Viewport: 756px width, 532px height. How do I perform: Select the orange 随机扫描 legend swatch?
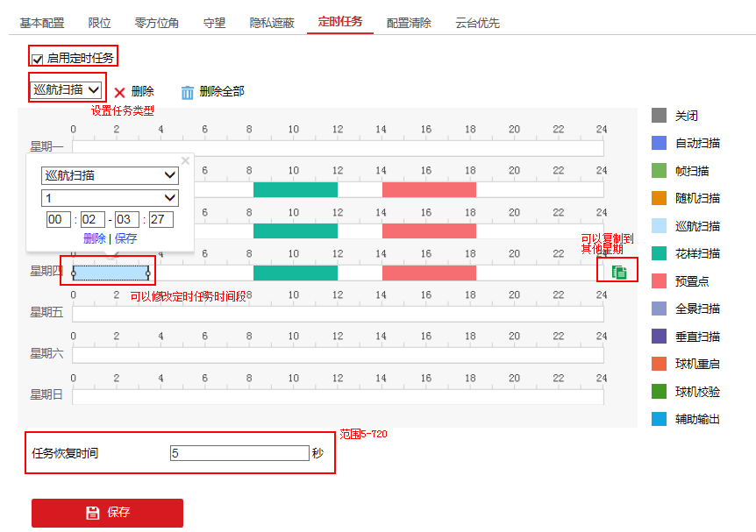[660, 198]
